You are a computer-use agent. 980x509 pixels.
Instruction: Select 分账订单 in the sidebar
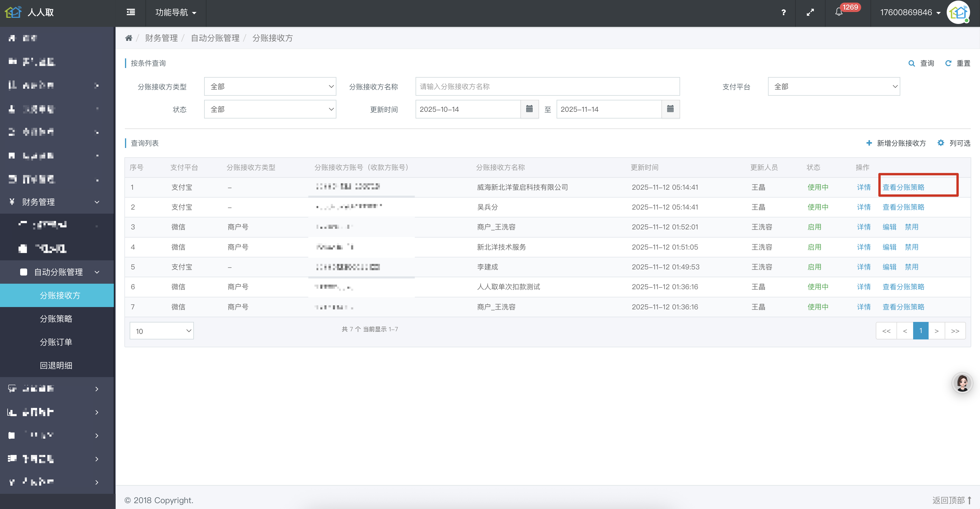pos(56,342)
